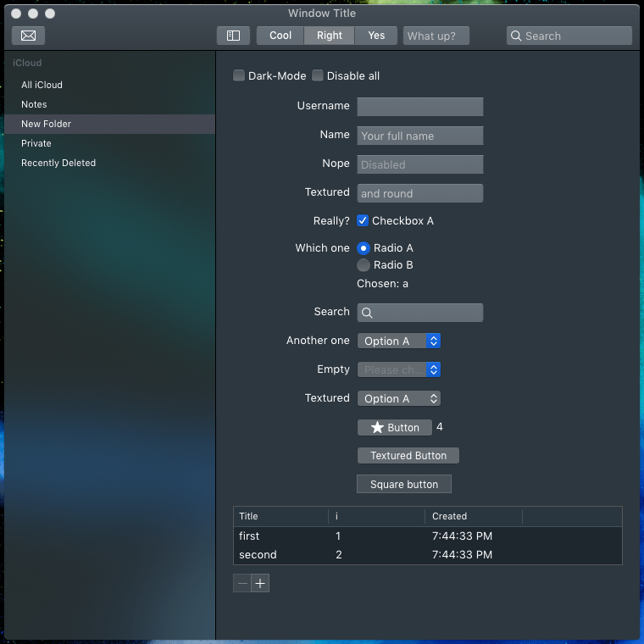The width and height of the screenshot is (644, 644).
Task: Click the disabled Nope field
Action: coord(420,164)
